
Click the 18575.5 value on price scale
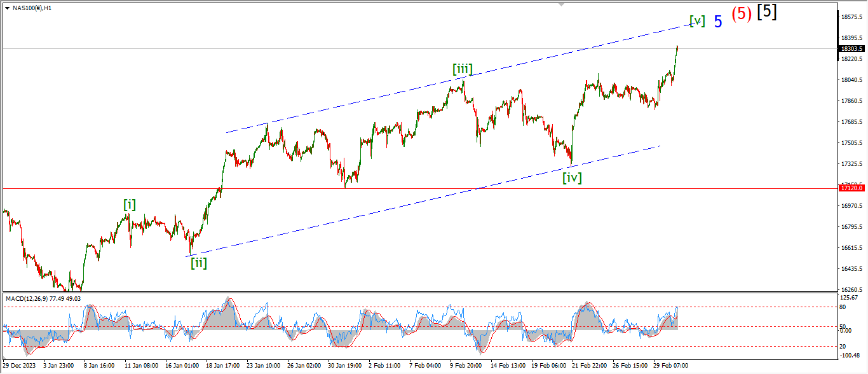pyautogui.click(x=851, y=17)
